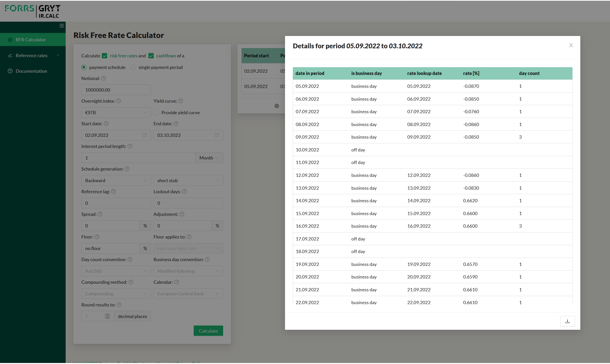The height and width of the screenshot is (364, 610).
Task: Click the Start date calendar icon
Action: (x=145, y=135)
